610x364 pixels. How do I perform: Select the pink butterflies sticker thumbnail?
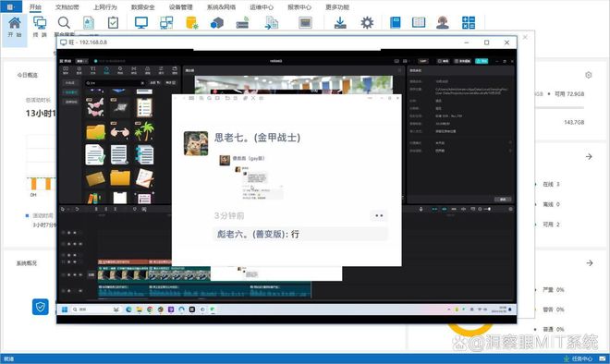pos(95,108)
